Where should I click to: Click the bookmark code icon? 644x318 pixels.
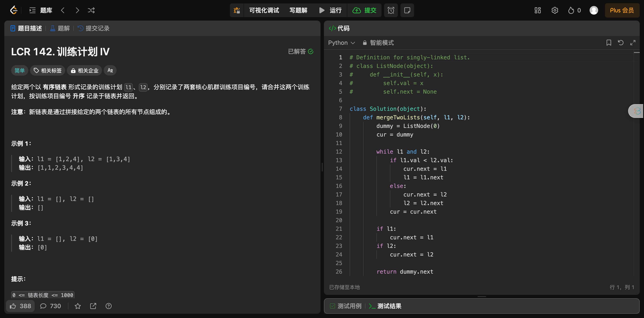pos(608,43)
